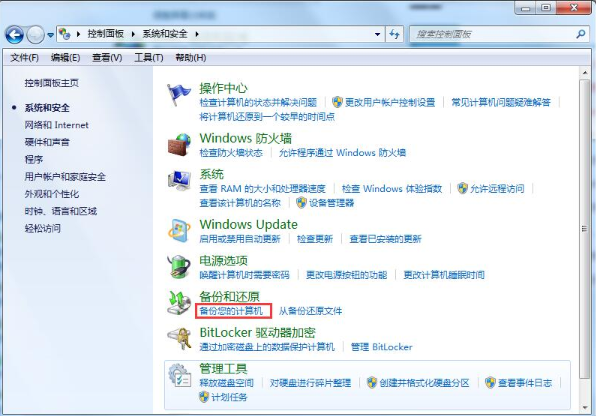Expand breadcrumb arrow after 系统和安全
The width and height of the screenshot is (596, 416).
coord(197,34)
